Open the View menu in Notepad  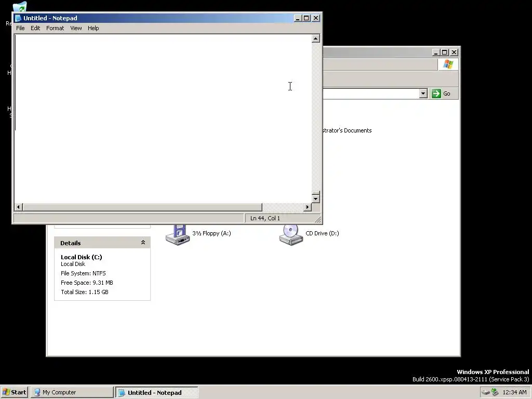tap(76, 28)
